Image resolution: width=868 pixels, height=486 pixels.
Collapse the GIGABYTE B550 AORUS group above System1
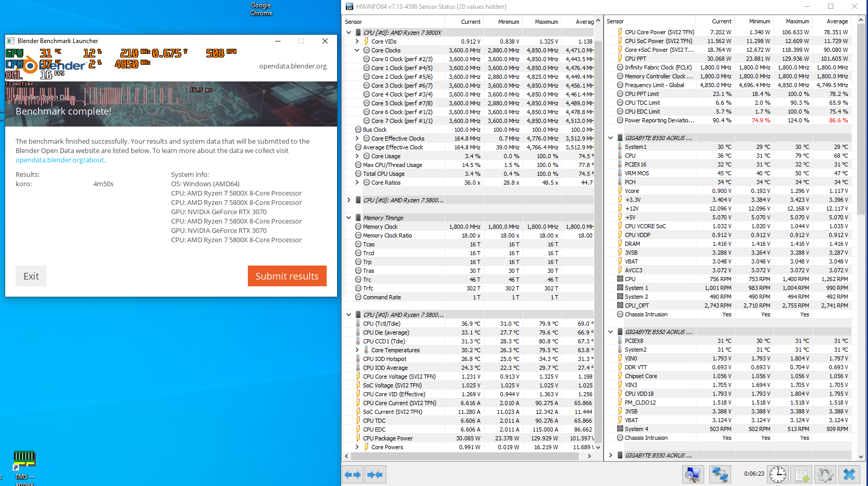tap(611, 138)
